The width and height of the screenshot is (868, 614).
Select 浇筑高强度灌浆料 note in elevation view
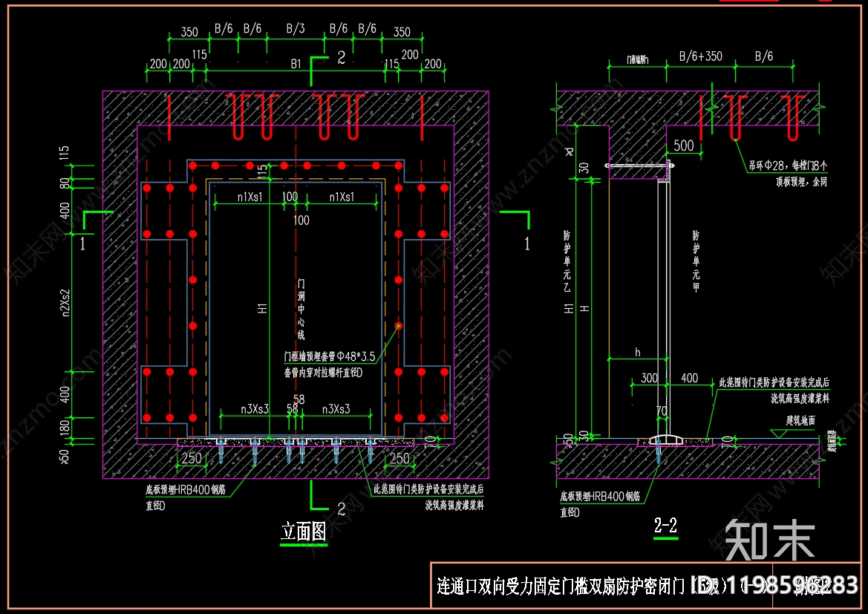[454, 505]
